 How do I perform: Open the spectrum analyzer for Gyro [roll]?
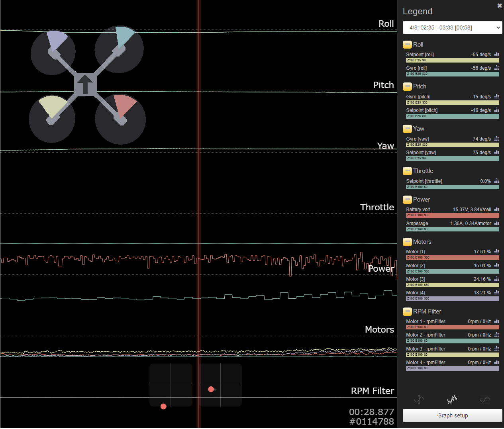point(496,68)
